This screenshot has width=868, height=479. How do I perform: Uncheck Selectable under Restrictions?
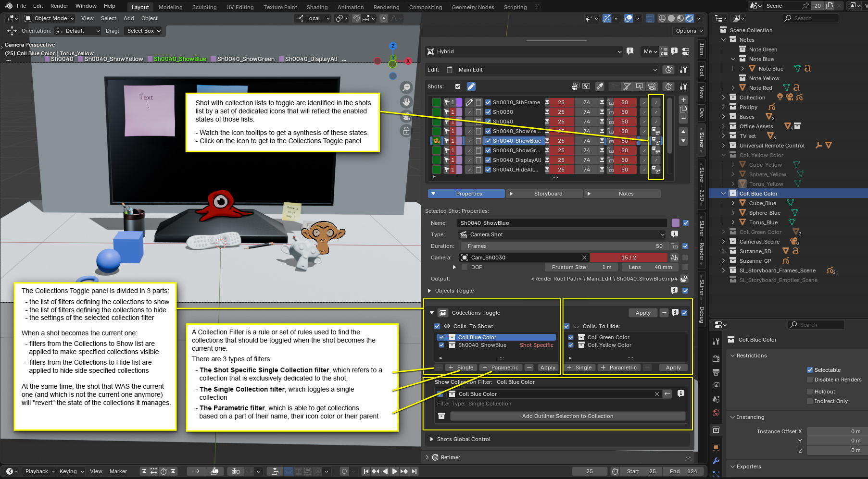(x=810, y=370)
